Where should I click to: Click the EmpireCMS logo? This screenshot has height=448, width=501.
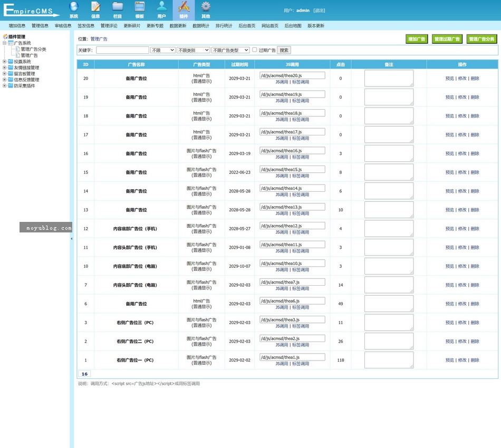coord(31,10)
